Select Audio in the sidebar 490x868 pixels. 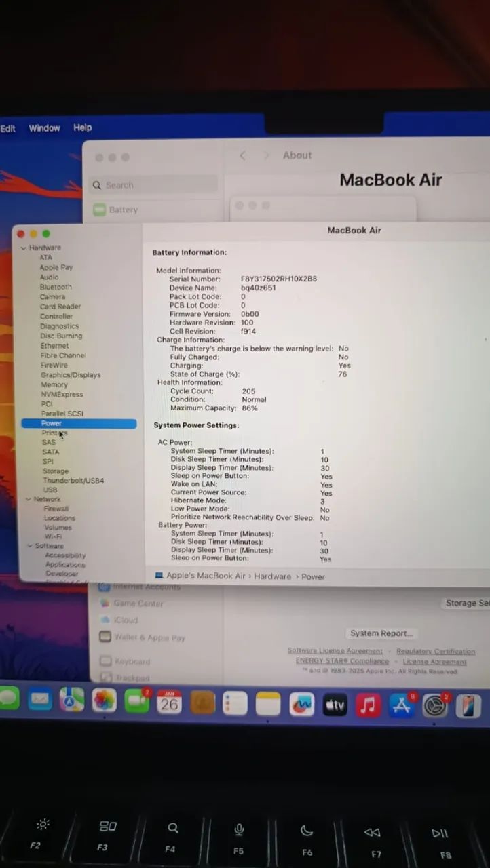49,277
